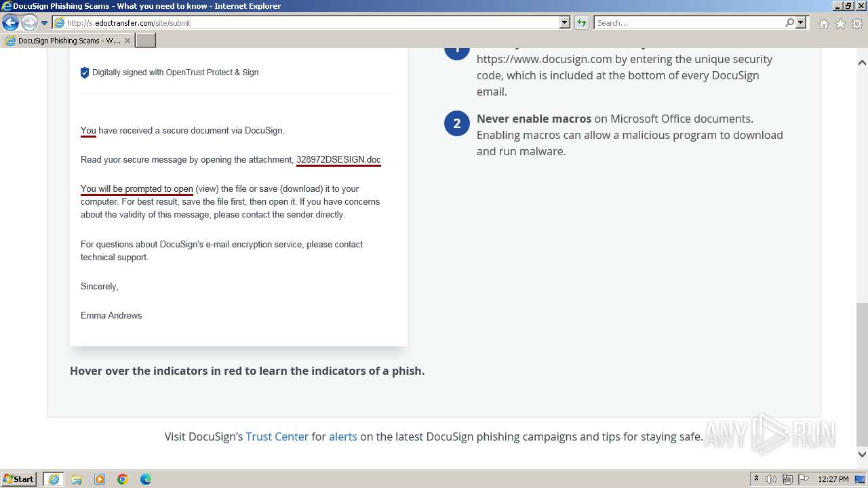868x488 pixels.
Task: Launch Edge from the taskbar
Action: tap(146, 479)
